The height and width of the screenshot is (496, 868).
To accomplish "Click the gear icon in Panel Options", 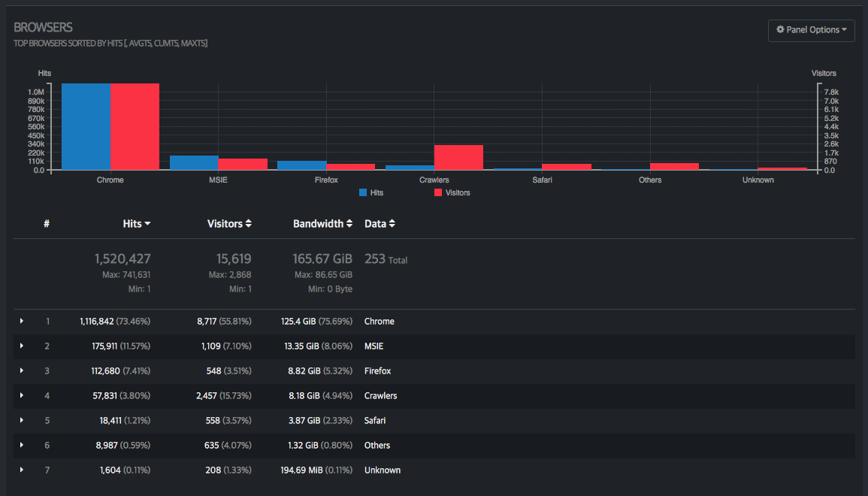I will point(780,30).
